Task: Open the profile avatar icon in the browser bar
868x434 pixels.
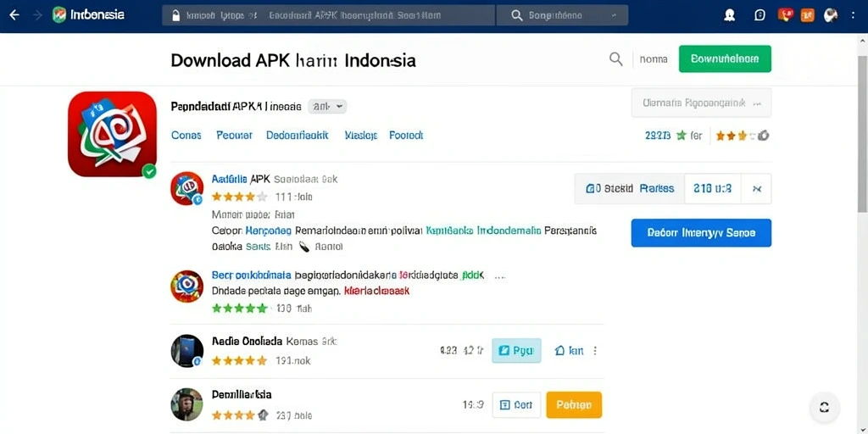Action: coord(730,15)
